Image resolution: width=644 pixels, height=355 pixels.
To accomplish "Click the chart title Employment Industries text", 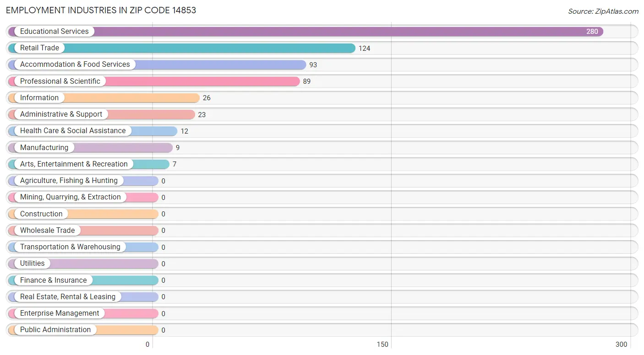I will [x=101, y=10].
